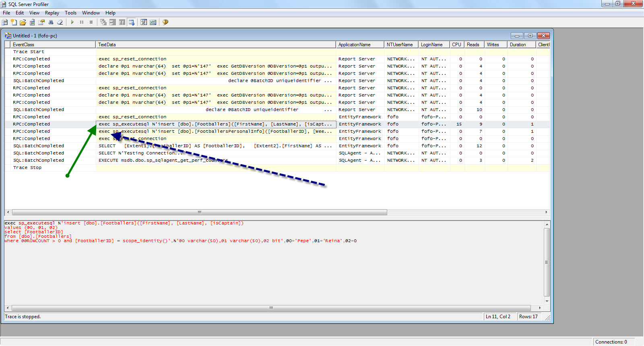The image size is (644, 346).
Task: Click the Stop trace toolbar button
Action: point(91,22)
